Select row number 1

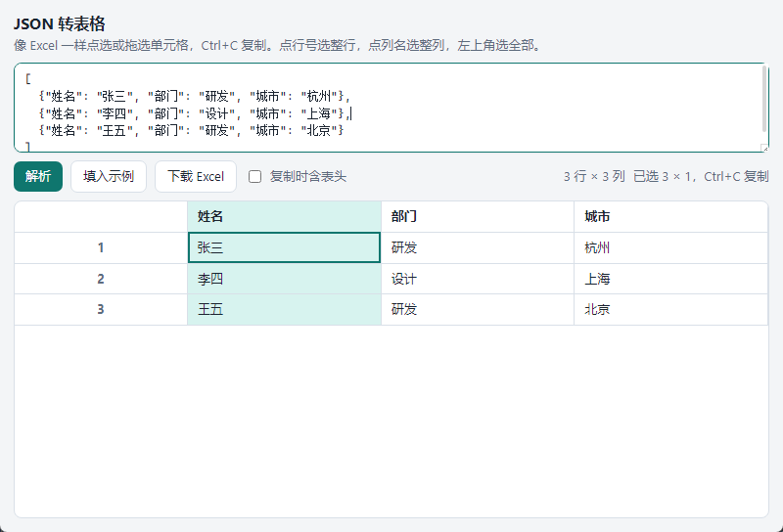(x=101, y=247)
